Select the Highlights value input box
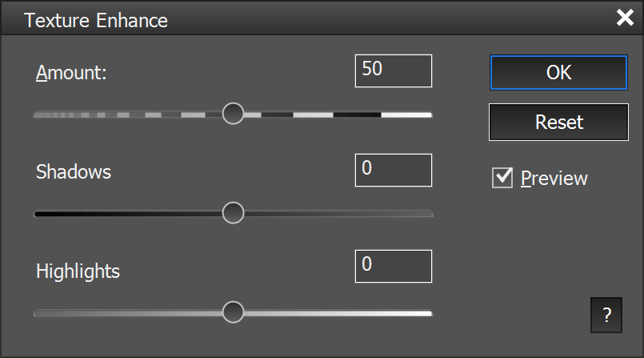The height and width of the screenshot is (358, 644). coord(393,266)
